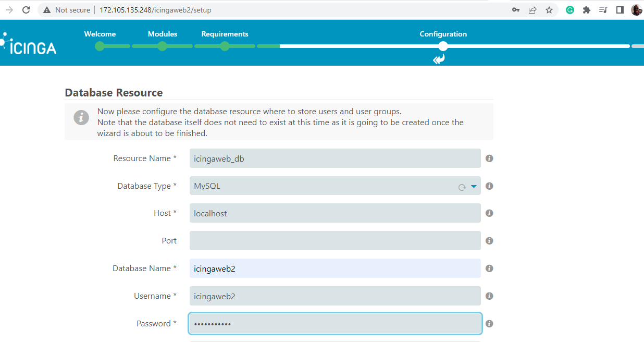Click the refresh icon in Database Type
The width and height of the screenshot is (644, 342).
click(462, 187)
